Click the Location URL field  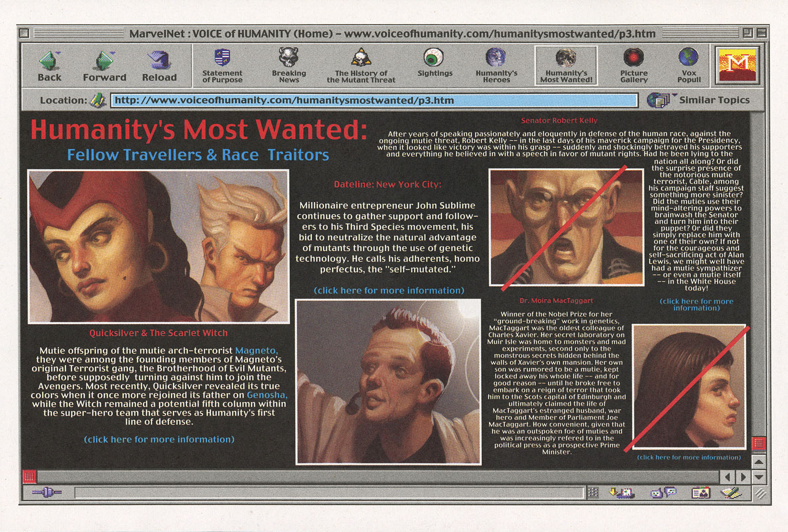(x=374, y=100)
